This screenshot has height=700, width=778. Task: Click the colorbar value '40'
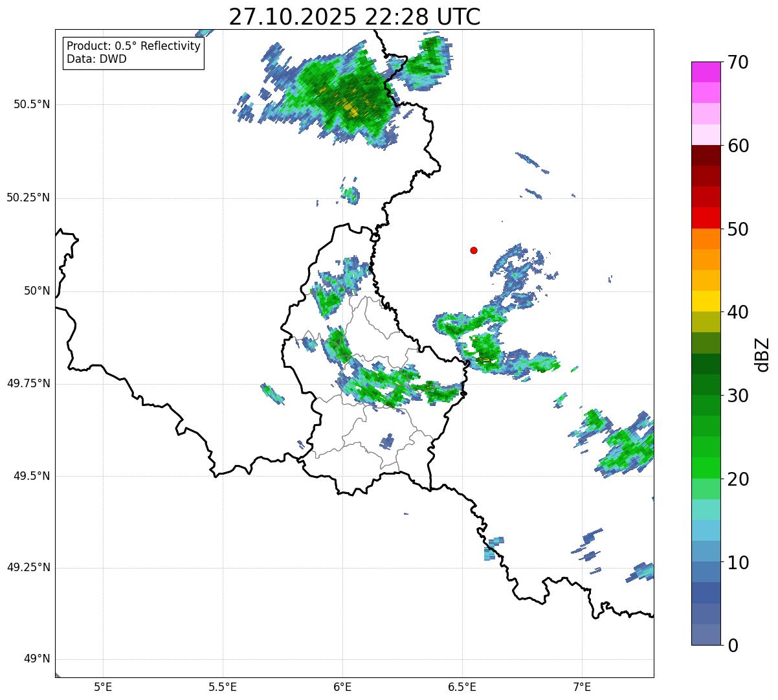click(738, 312)
